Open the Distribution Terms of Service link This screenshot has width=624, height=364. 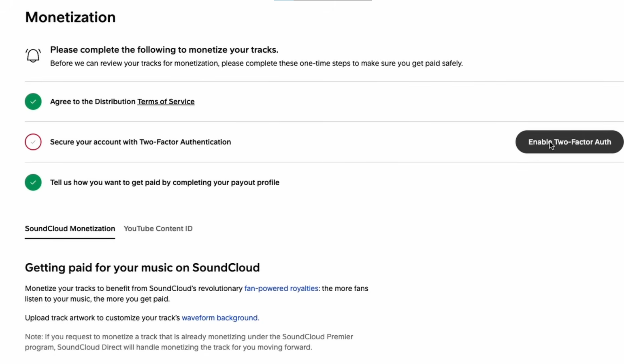tap(166, 102)
